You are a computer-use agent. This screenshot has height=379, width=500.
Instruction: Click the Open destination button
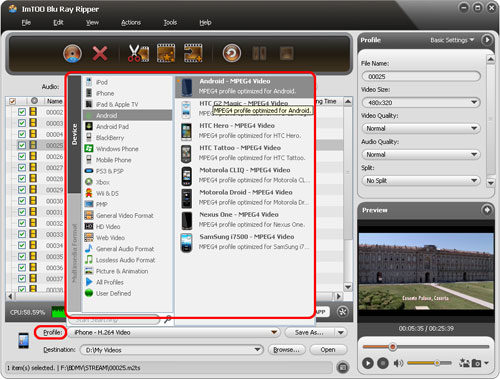(x=328, y=350)
